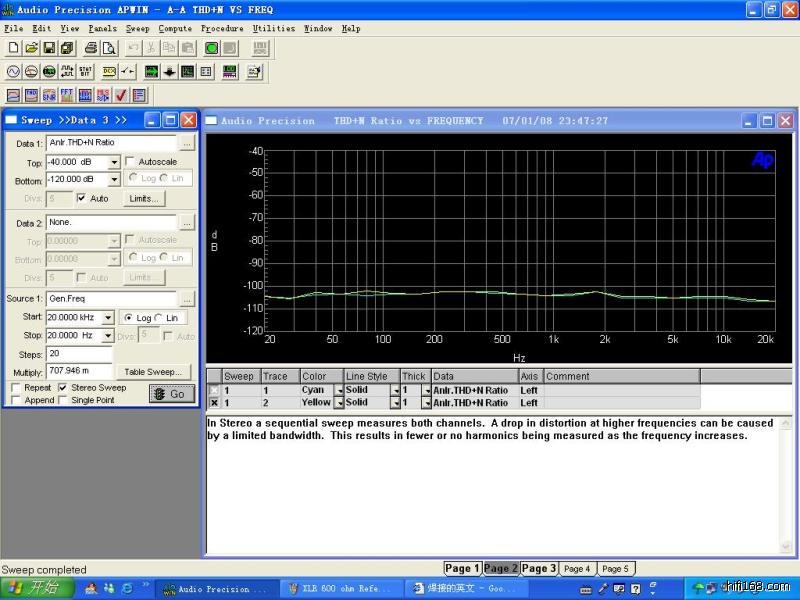Open the Yellow trace color dropdown
This screenshot has height=600, width=800.
338,403
